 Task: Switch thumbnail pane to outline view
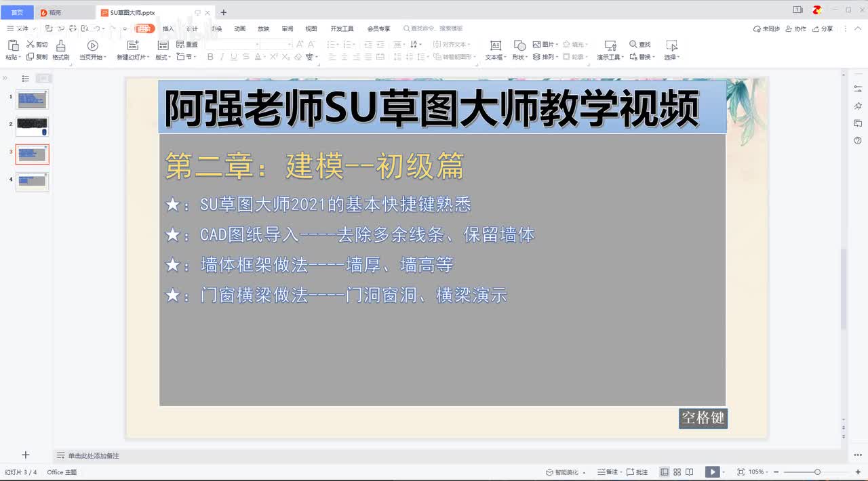tap(26, 79)
